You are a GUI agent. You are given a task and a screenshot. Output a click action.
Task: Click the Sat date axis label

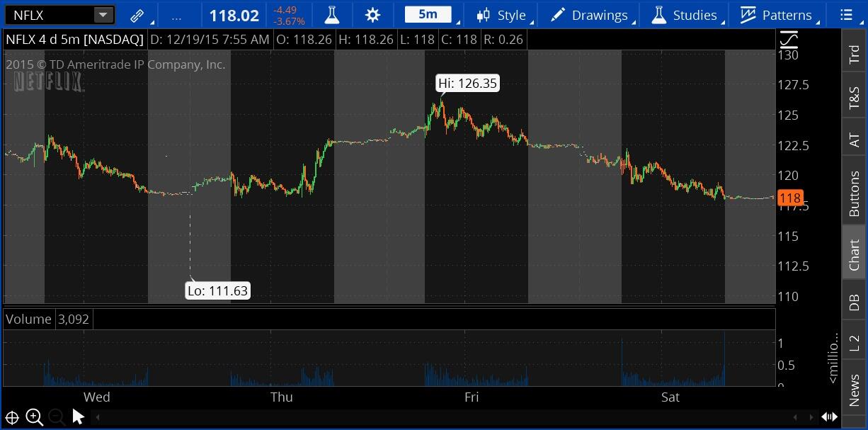click(x=670, y=397)
